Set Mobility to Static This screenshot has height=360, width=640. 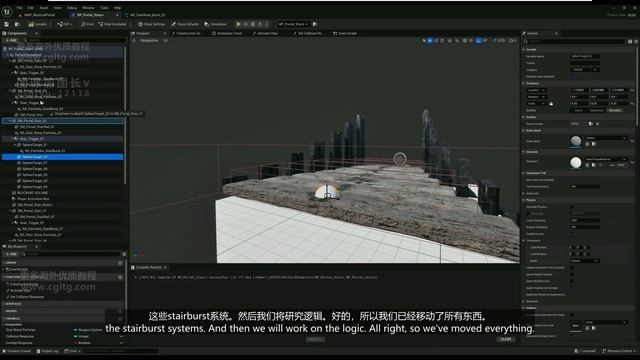579,110
